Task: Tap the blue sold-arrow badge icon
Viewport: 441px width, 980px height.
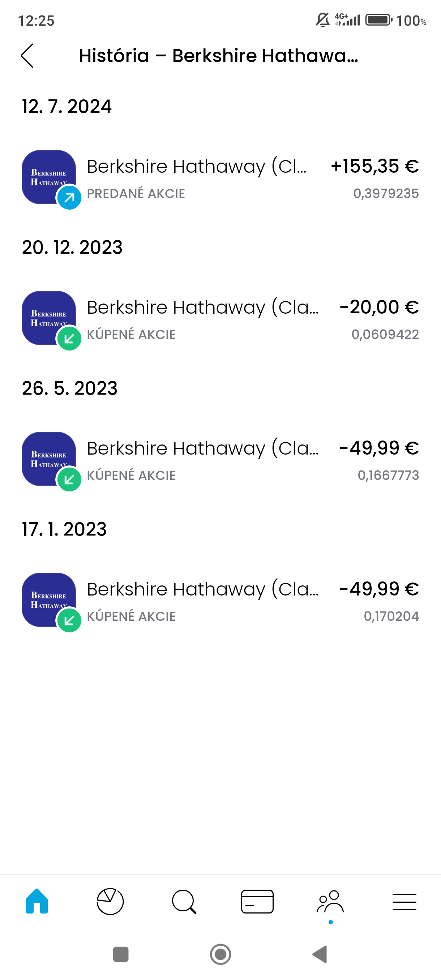Action: (x=69, y=197)
